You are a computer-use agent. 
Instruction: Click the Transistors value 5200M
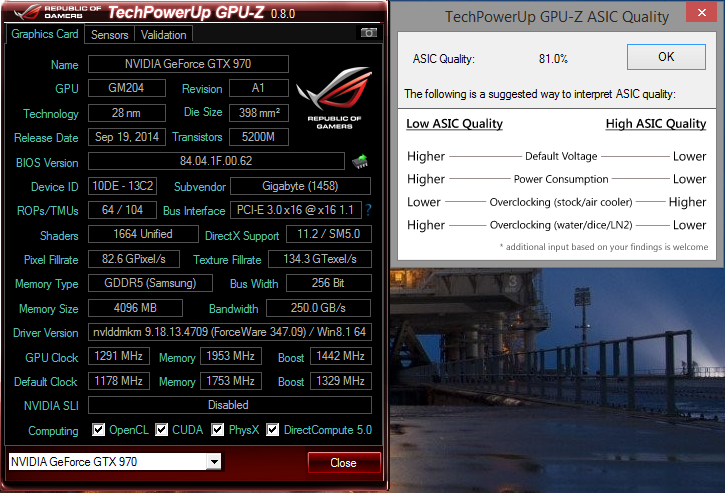point(258,137)
